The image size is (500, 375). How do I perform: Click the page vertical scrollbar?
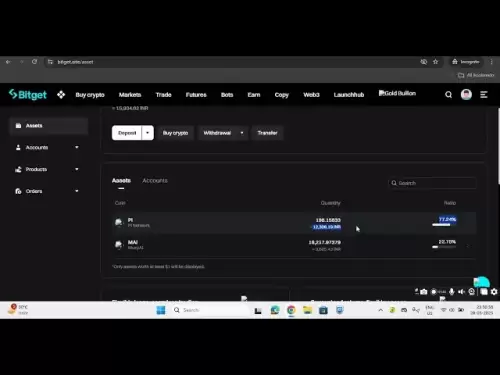point(498,146)
